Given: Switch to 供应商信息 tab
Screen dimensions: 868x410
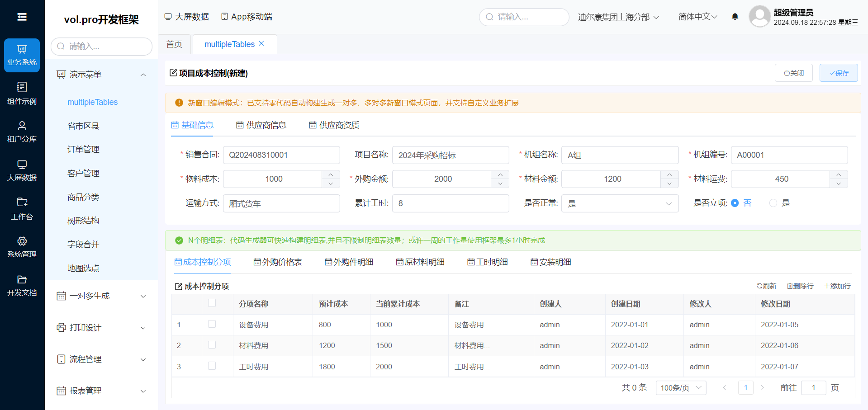Looking at the screenshot, I should pyautogui.click(x=261, y=125).
